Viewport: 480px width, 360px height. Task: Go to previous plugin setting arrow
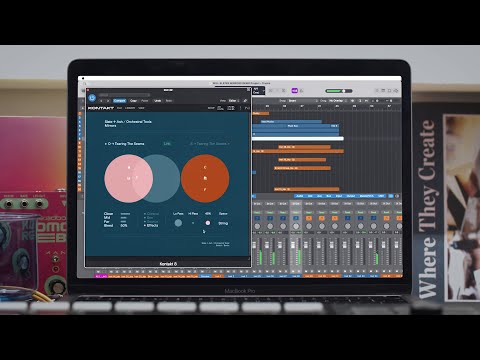coord(102,101)
